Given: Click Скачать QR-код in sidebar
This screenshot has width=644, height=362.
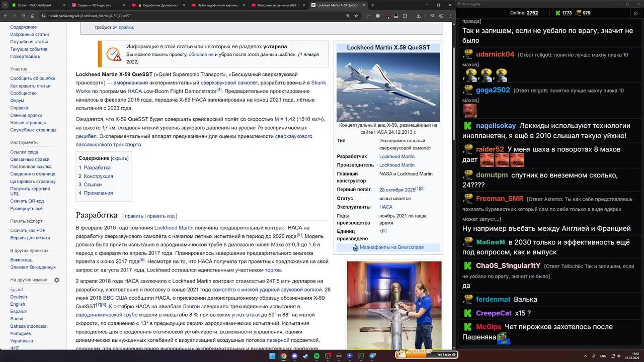Looking at the screenshot, I should click(x=27, y=201).
